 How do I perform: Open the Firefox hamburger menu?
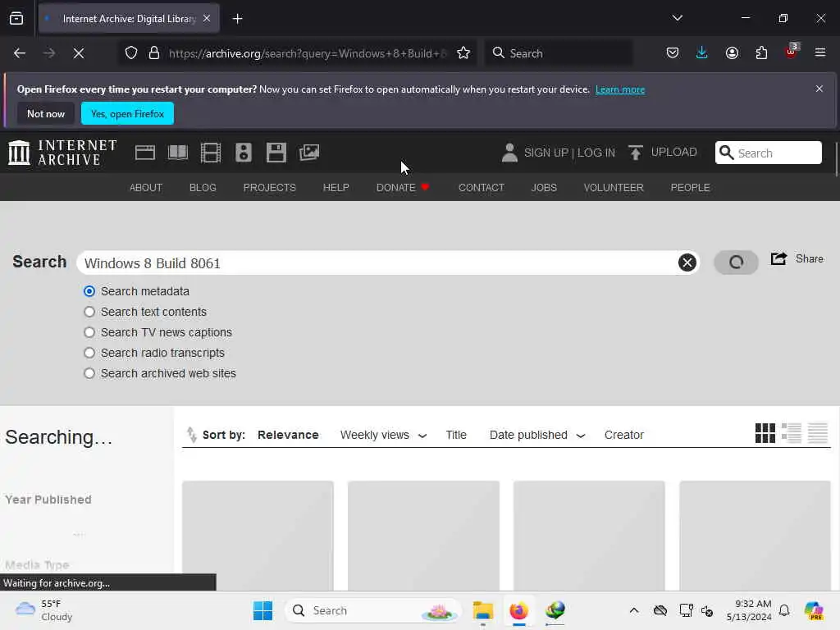[x=820, y=52]
